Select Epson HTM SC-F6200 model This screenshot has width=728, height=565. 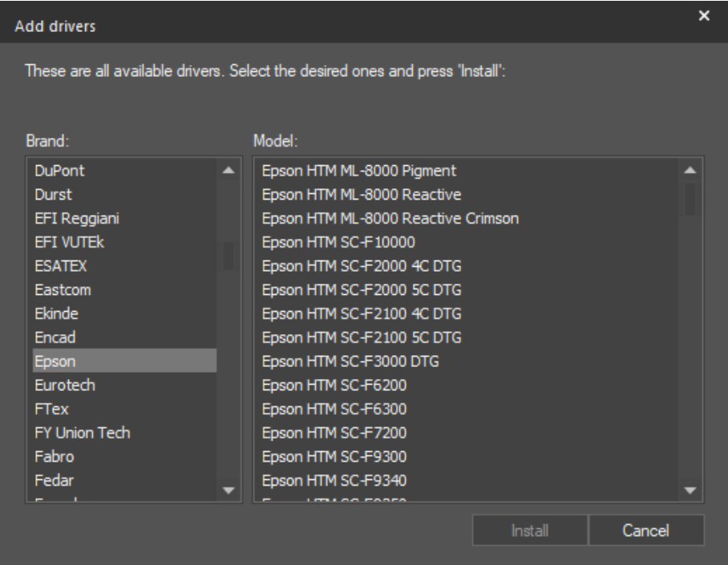[x=469, y=385]
